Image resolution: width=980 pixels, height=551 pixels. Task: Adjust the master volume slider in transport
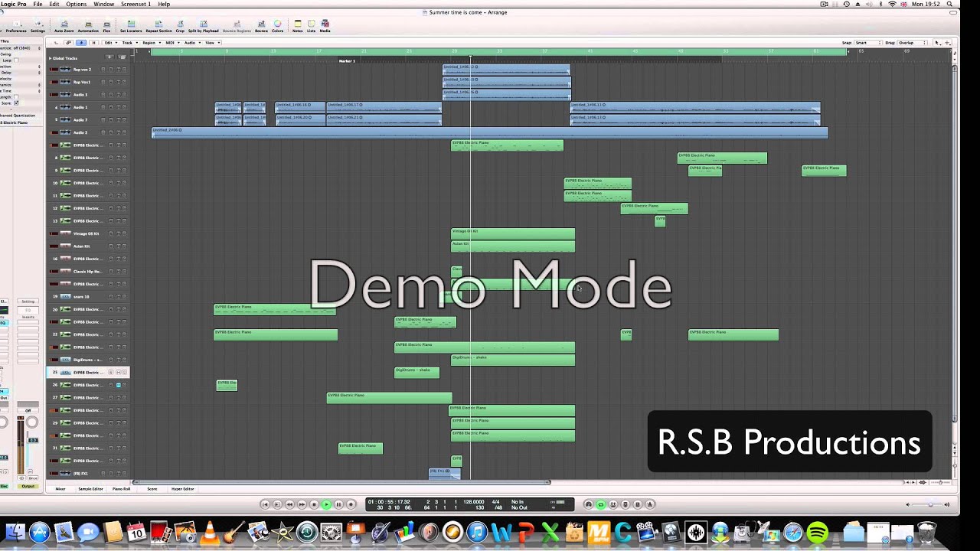click(929, 504)
